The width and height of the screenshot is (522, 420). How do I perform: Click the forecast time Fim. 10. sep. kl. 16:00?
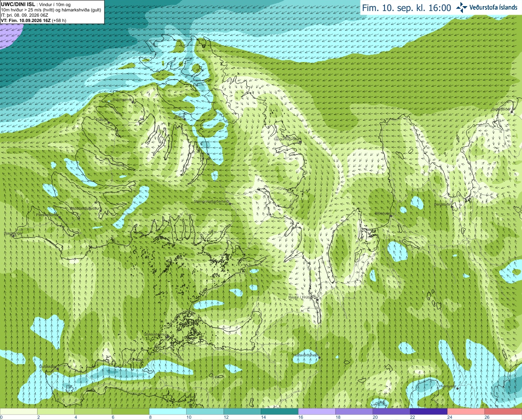[x=407, y=8]
